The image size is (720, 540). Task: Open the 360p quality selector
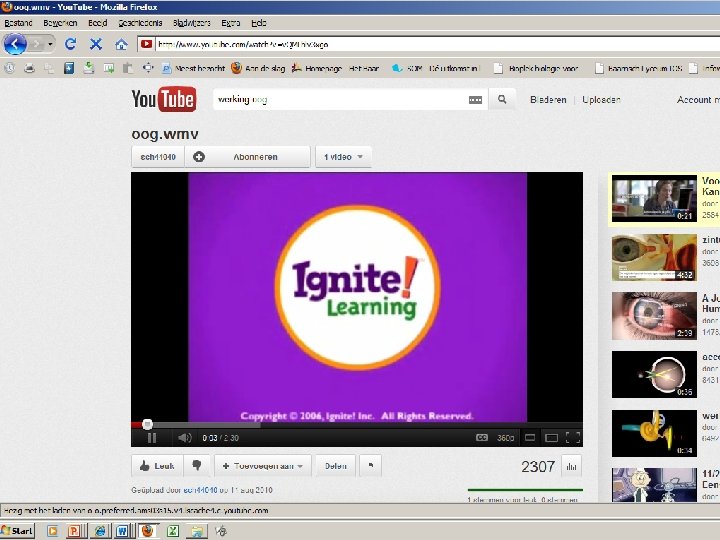coord(506,438)
